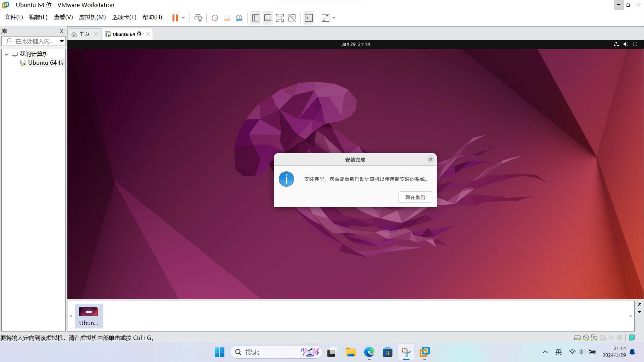The height and width of the screenshot is (362, 644).
Task: Open the 帮助(H) menu
Action: click(x=152, y=17)
